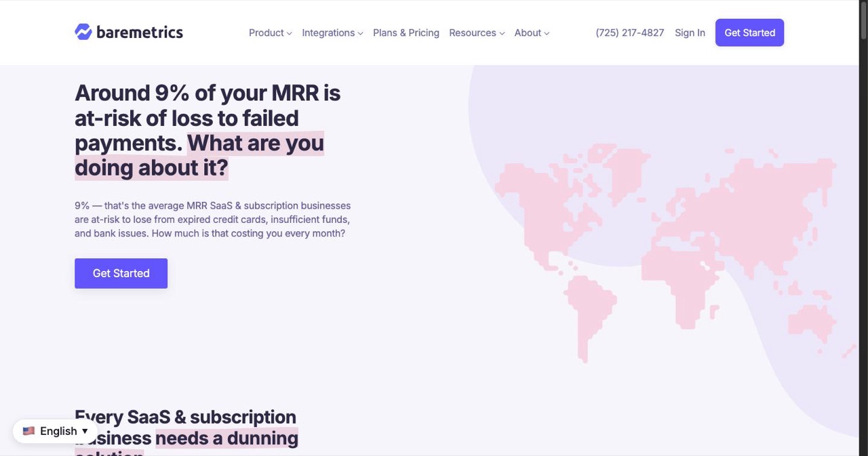The image size is (868, 456).
Task: Call the (725) 217-4827 phone link
Action: click(630, 33)
